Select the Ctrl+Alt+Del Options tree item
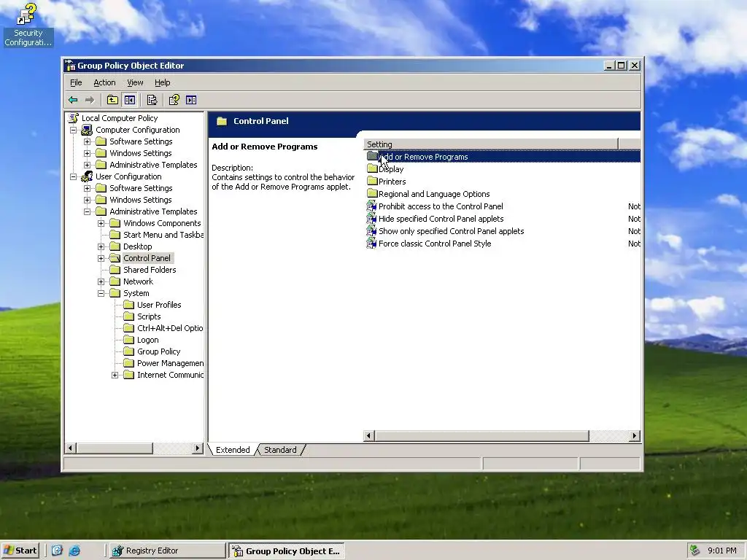This screenshot has width=747, height=560. (x=169, y=328)
